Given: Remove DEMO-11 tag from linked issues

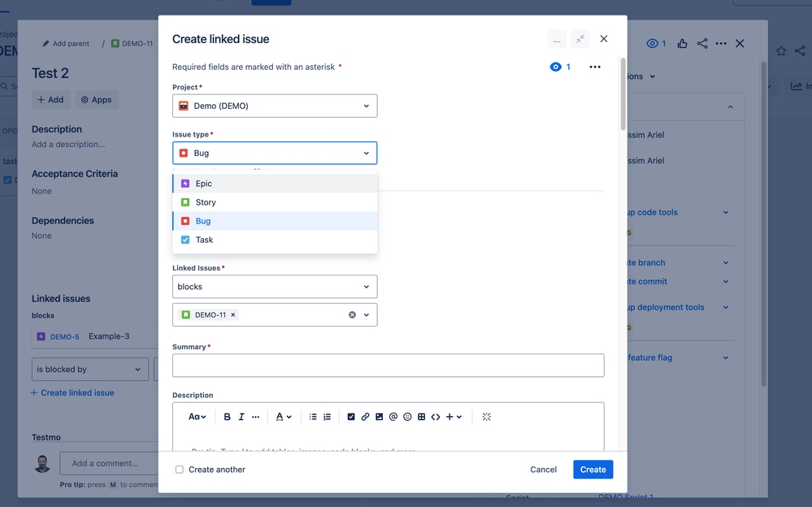Looking at the screenshot, I should coord(233,315).
